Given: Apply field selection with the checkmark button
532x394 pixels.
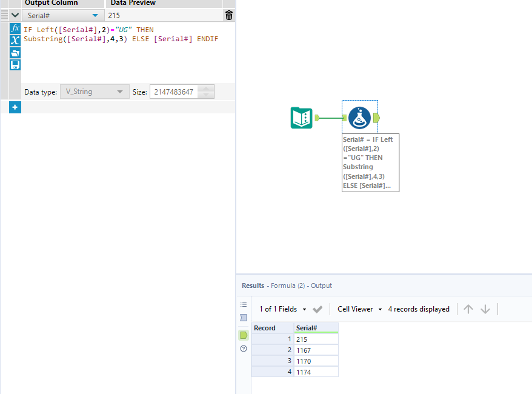Looking at the screenshot, I should (318, 309).
